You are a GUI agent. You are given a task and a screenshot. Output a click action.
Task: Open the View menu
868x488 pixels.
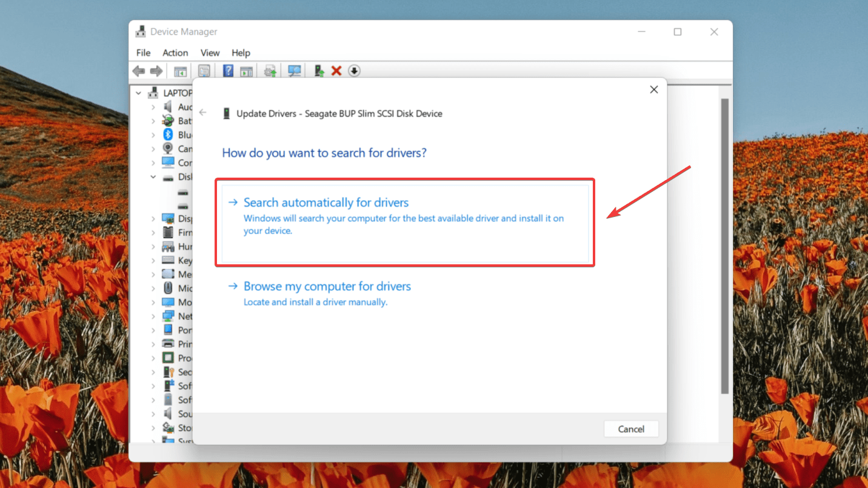pyautogui.click(x=210, y=53)
